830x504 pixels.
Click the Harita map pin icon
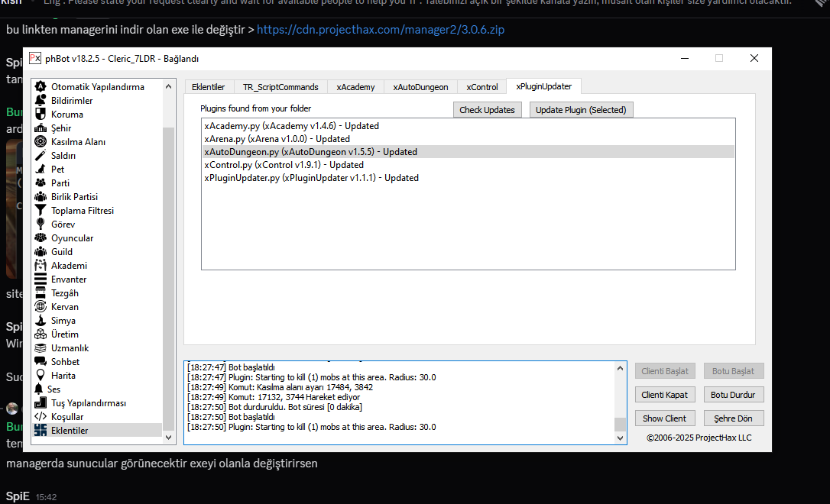click(x=41, y=376)
